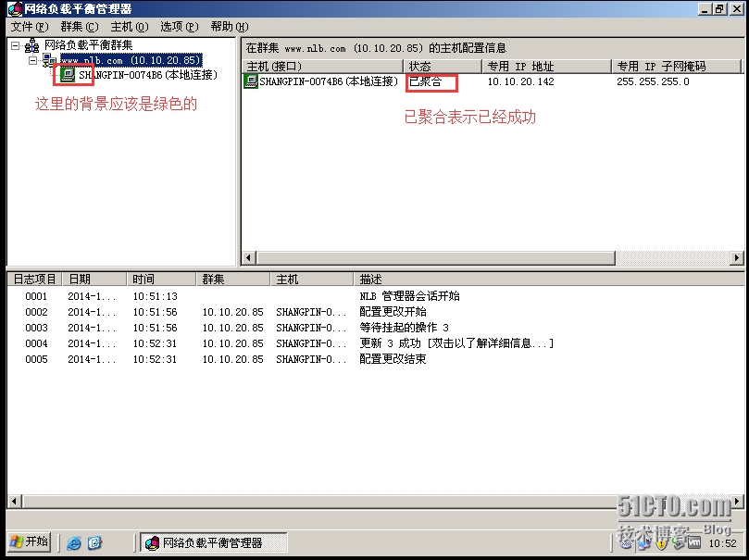Screen dimensions: 749x560
Task: Click the VMware tools tray icon
Action: pyautogui.click(x=694, y=542)
